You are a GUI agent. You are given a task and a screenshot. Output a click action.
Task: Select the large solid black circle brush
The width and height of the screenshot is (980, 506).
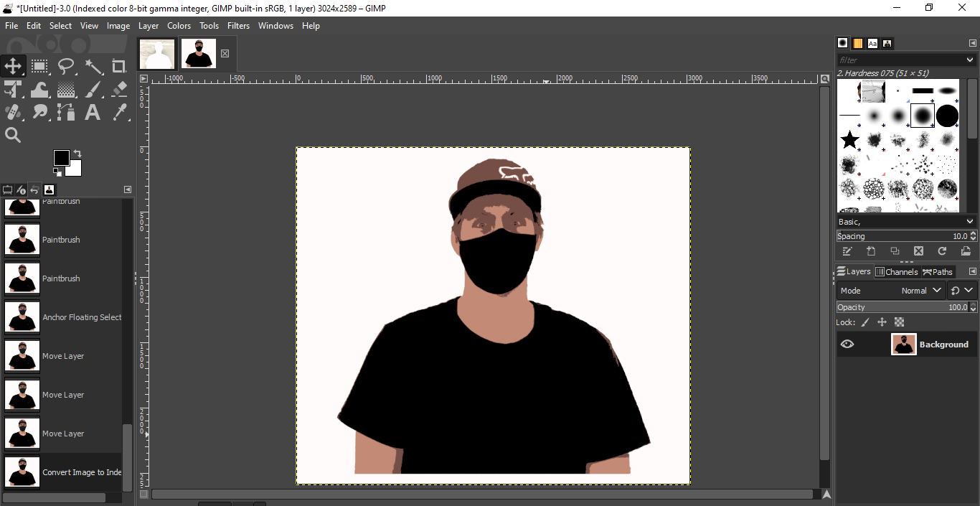tap(947, 116)
